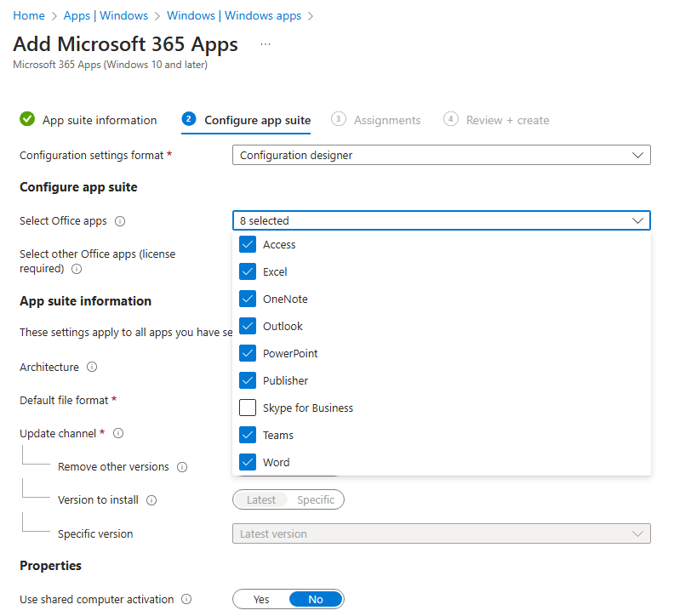Click the green checkmark App suite information step

point(27,118)
